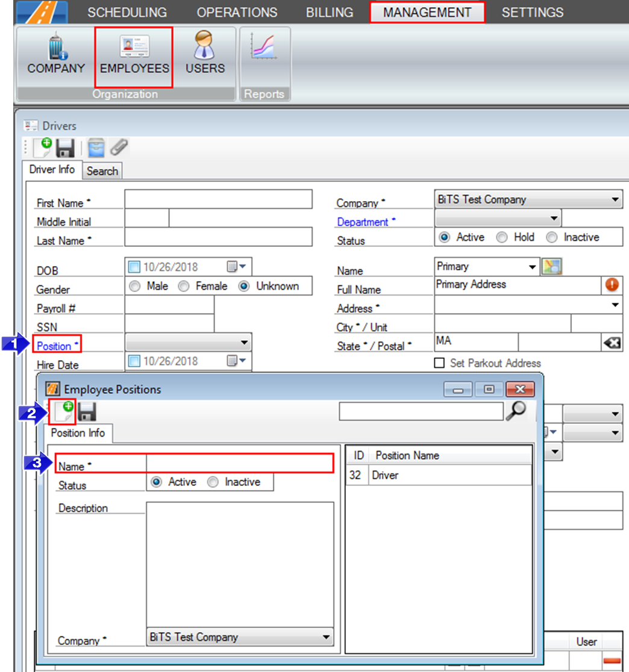Click Save icon in Employee Positions toolbar

click(x=87, y=412)
